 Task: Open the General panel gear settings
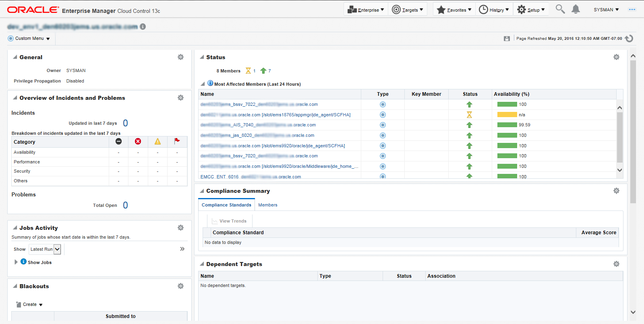tap(180, 57)
